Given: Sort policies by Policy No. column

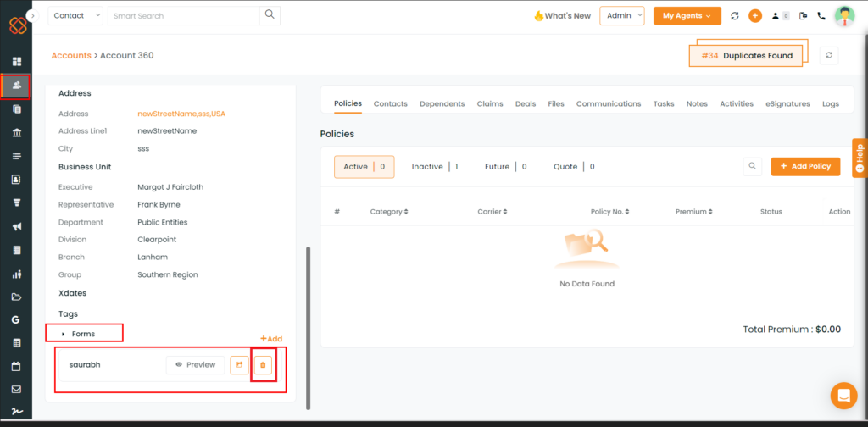Looking at the screenshot, I should coord(610,212).
